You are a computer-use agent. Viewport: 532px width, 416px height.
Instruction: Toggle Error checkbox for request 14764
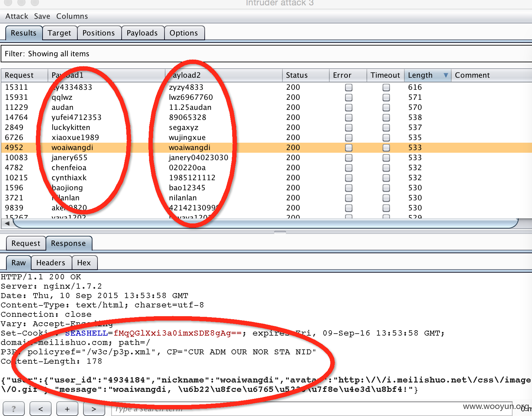[x=349, y=118]
